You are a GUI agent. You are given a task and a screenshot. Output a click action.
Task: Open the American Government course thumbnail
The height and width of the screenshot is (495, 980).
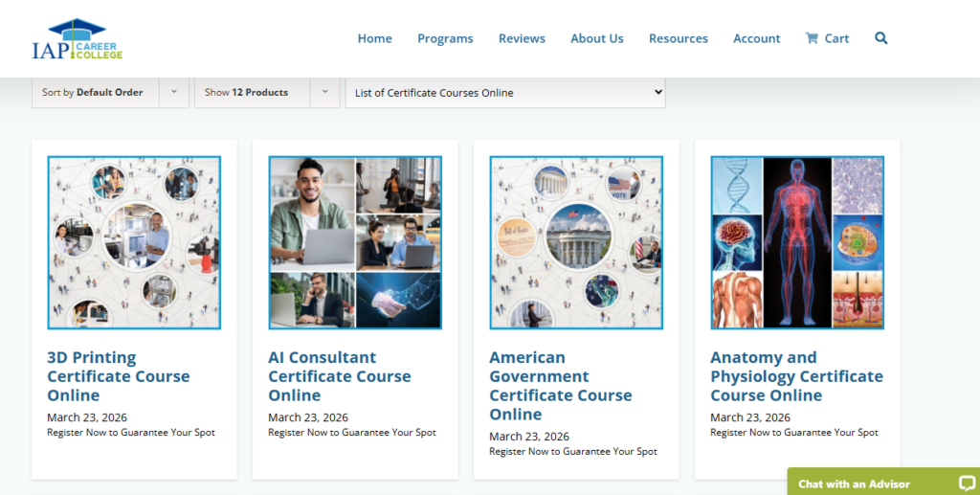tap(576, 242)
